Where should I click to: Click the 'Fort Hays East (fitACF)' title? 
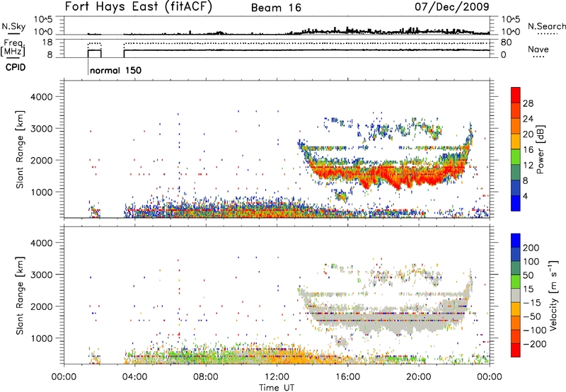(x=138, y=7)
